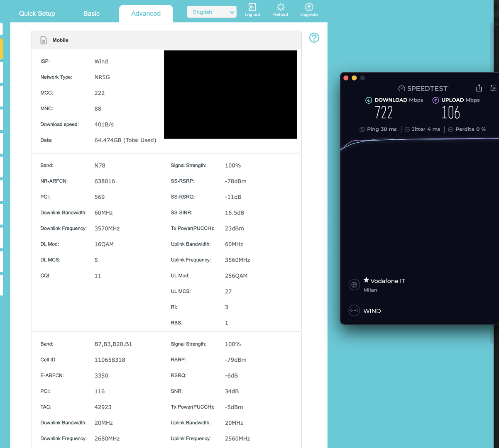Click the DL Mod value 16QAM
This screenshot has height=448, width=499.
tap(104, 244)
